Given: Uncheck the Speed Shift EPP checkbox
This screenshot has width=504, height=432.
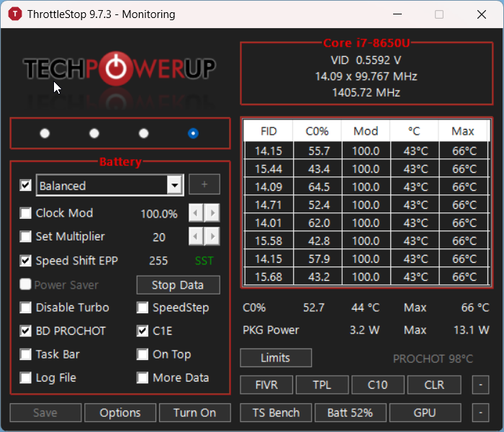Looking at the screenshot, I should click(x=25, y=261).
